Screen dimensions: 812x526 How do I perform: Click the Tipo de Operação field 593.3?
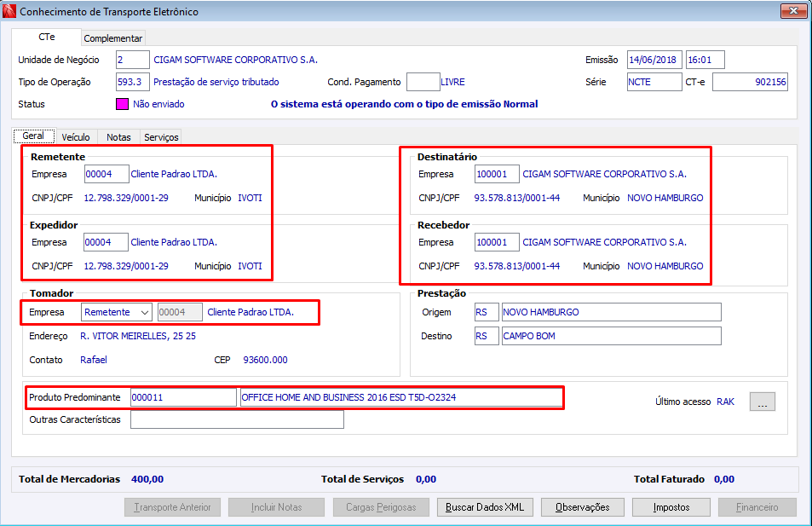click(133, 82)
